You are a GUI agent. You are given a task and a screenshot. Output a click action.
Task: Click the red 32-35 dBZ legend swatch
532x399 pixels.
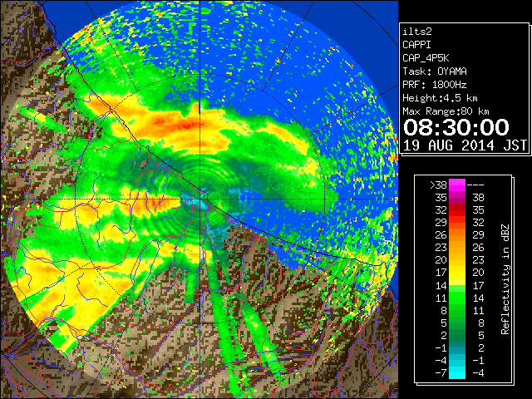(457, 210)
